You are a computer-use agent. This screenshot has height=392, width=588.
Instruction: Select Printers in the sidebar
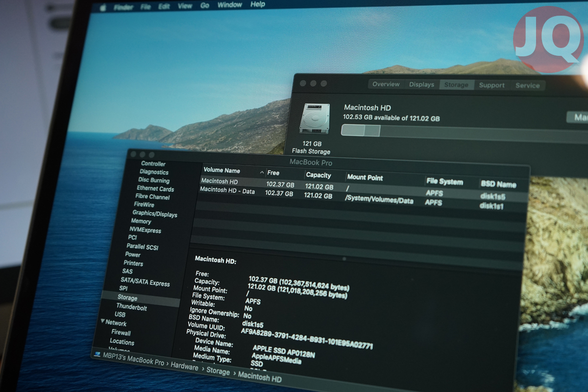133,263
